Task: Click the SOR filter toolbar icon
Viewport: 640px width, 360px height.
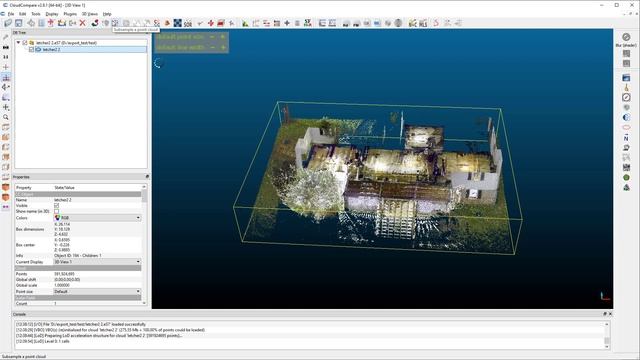Action: (188, 24)
